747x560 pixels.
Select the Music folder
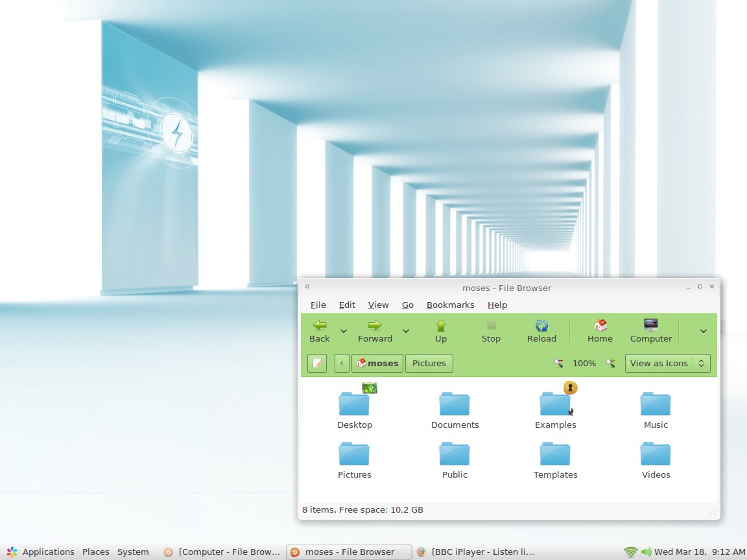click(x=656, y=410)
